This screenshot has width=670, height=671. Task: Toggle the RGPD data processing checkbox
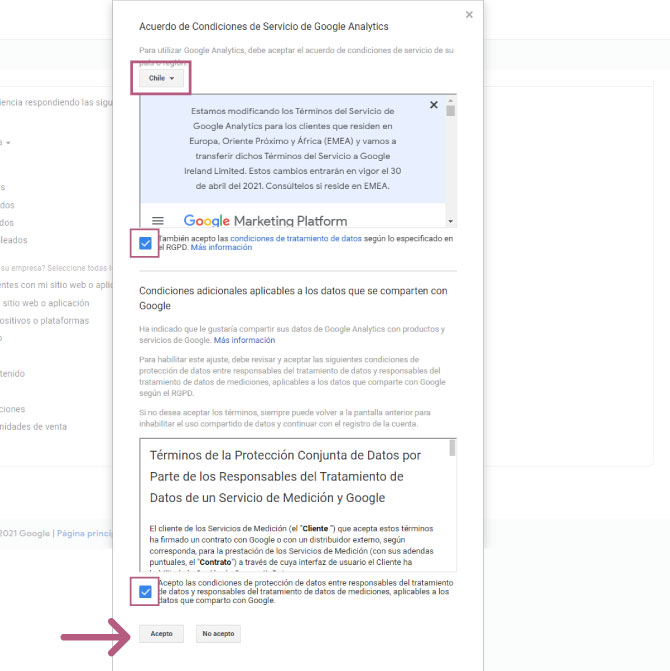[x=145, y=243]
